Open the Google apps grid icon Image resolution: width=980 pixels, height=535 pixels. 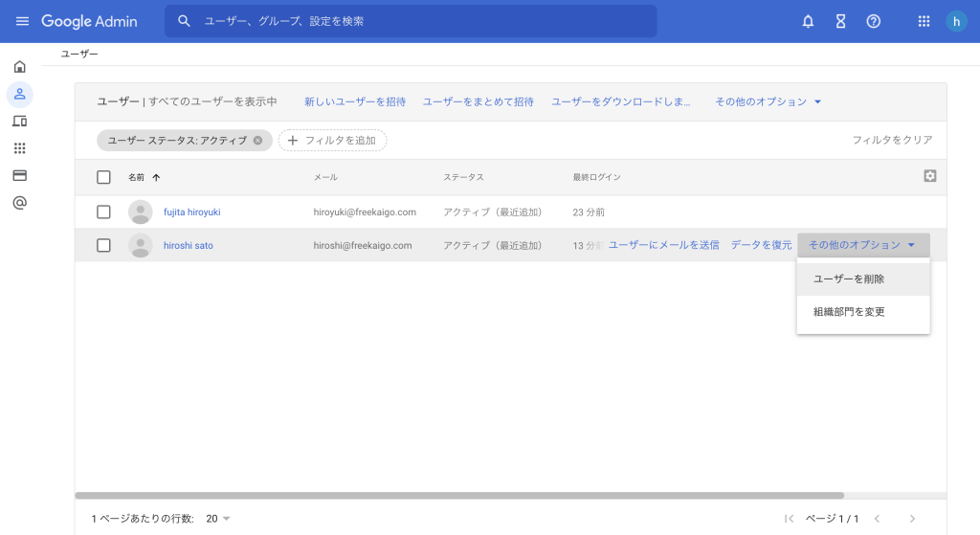[924, 21]
